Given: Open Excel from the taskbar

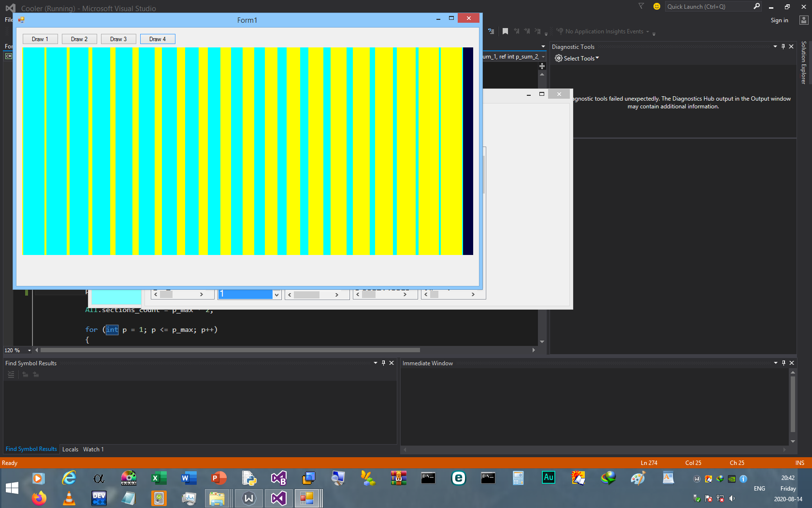Looking at the screenshot, I should click(159, 478).
